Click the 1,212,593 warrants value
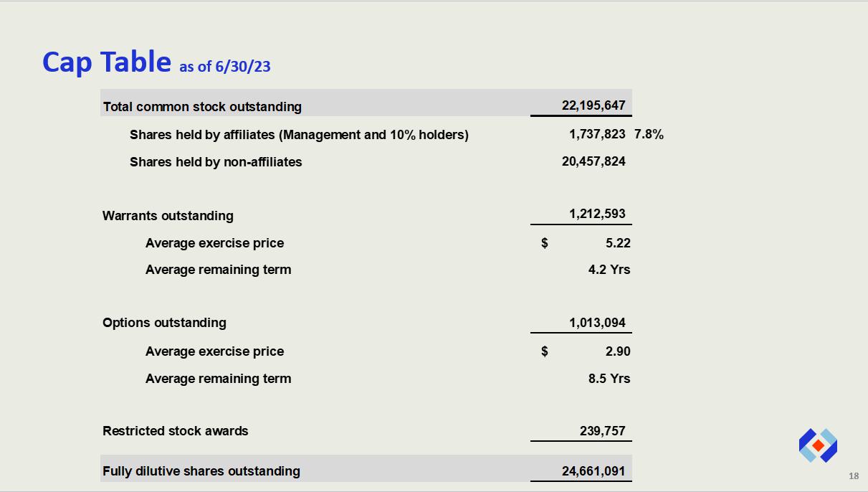Viewport: 868px width, 492px height. [x=597, y=214]
